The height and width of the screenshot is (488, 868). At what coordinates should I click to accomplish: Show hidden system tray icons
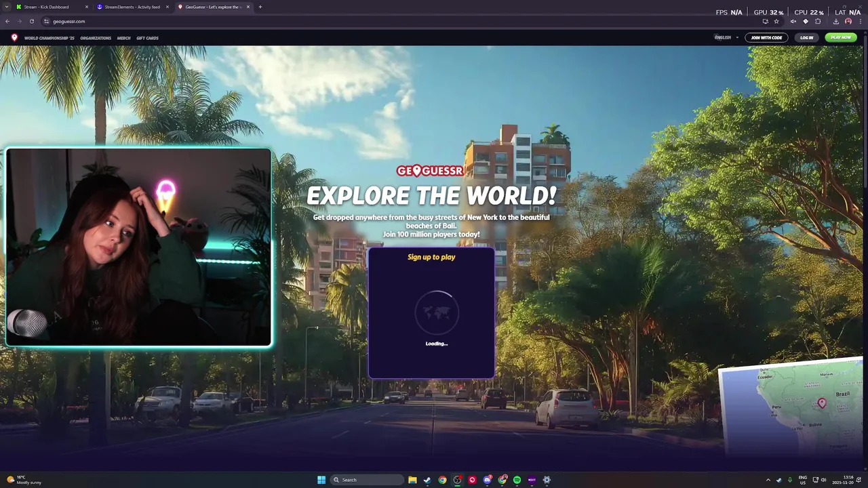pos(768,480)
